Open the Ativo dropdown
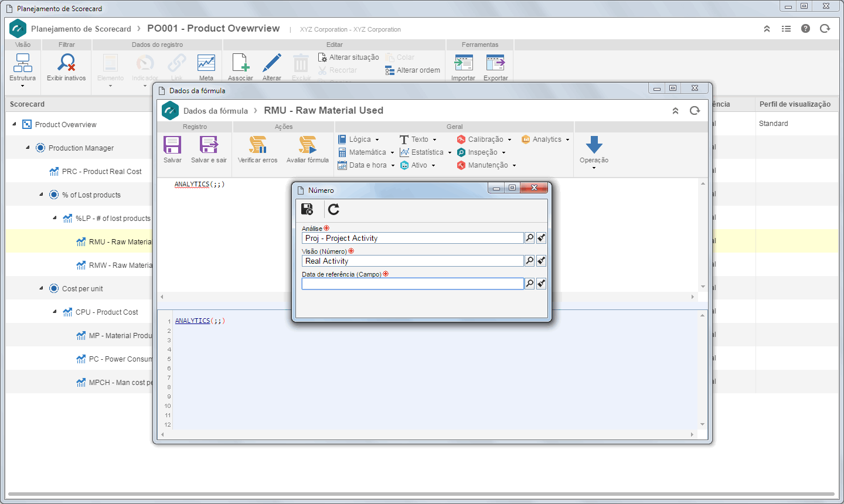Screen dimensions: 844x504 click(418, 165)
